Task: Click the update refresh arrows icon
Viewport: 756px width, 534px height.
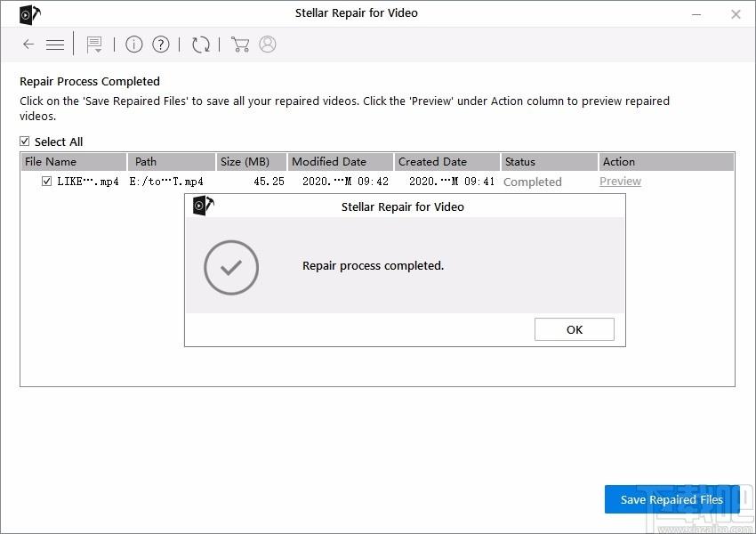Action: coord(201,44)
